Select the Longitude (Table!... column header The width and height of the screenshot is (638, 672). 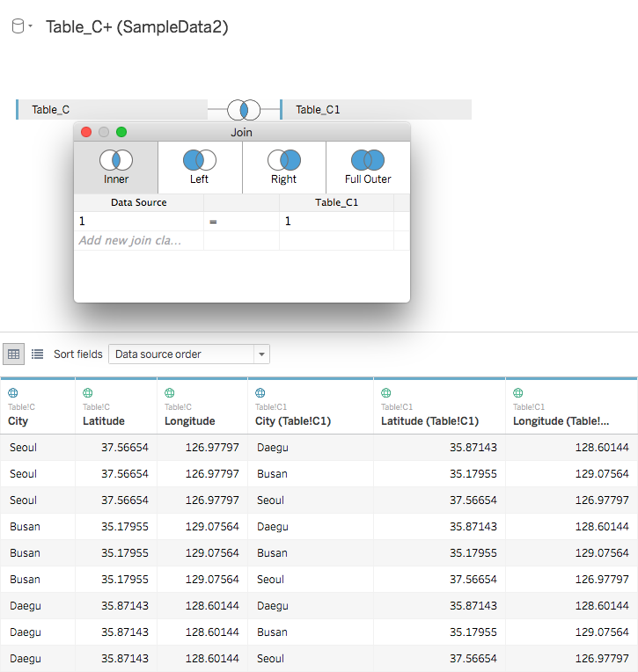coord(571,406)
